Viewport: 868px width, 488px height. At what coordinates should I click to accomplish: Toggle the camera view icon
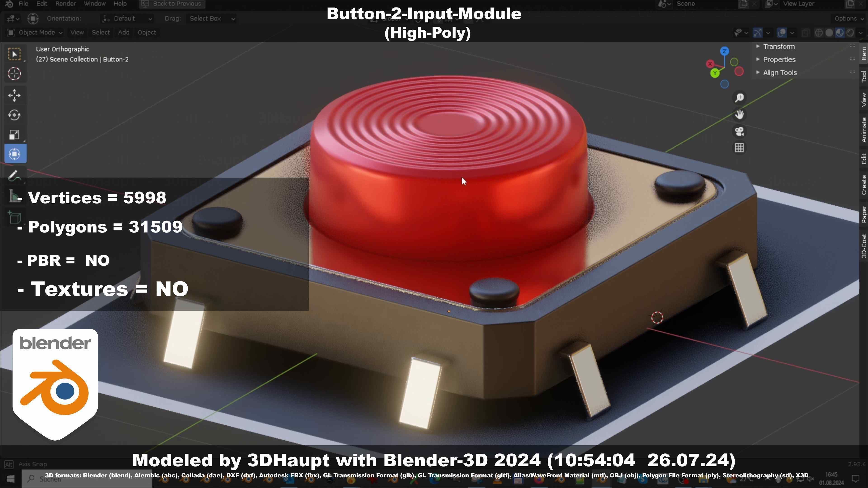tap(739, 131)
